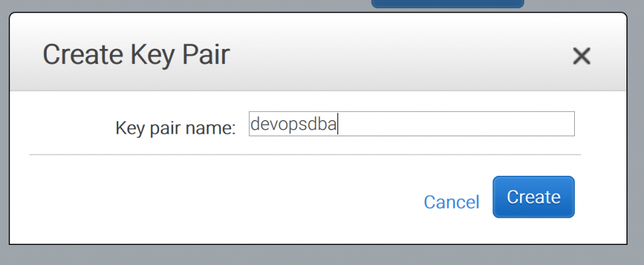Click the Key pair name label
The width and height of the screenshot is (644, 265).
(x=175, y=128)
